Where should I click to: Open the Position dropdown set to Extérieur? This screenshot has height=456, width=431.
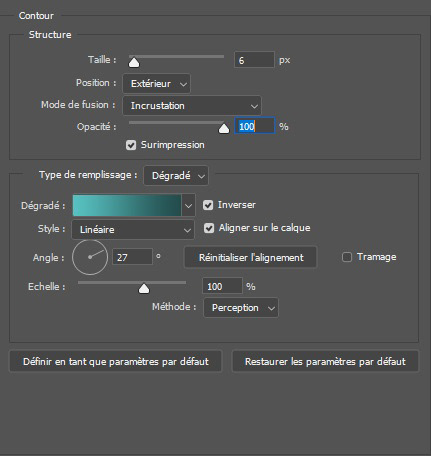[157, 83]
